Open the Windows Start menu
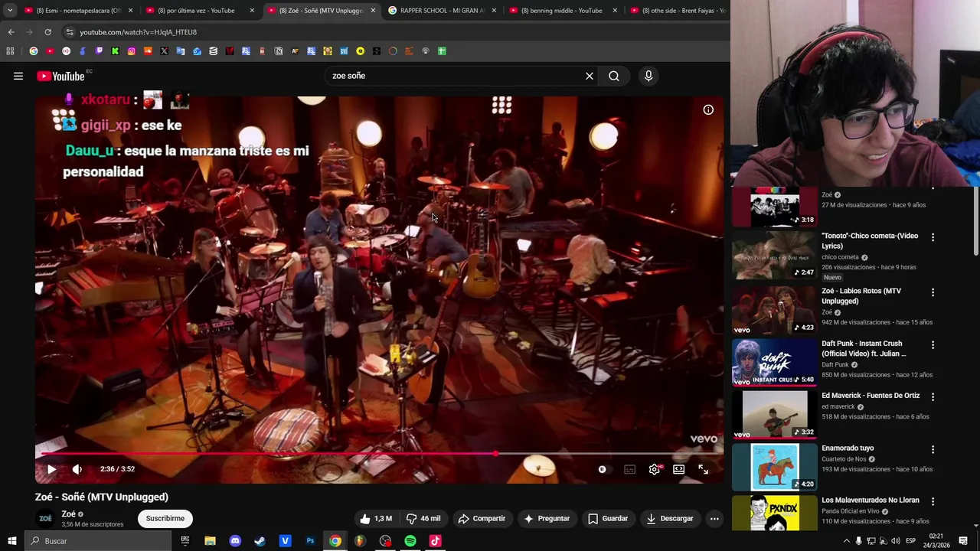The height and width of the screenshot is (551, 980). point(12,541)
